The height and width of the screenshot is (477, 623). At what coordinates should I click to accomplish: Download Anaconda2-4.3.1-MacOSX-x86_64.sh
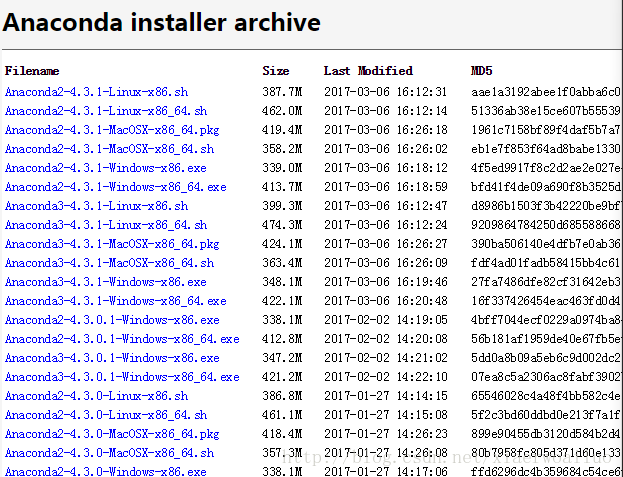110,149
